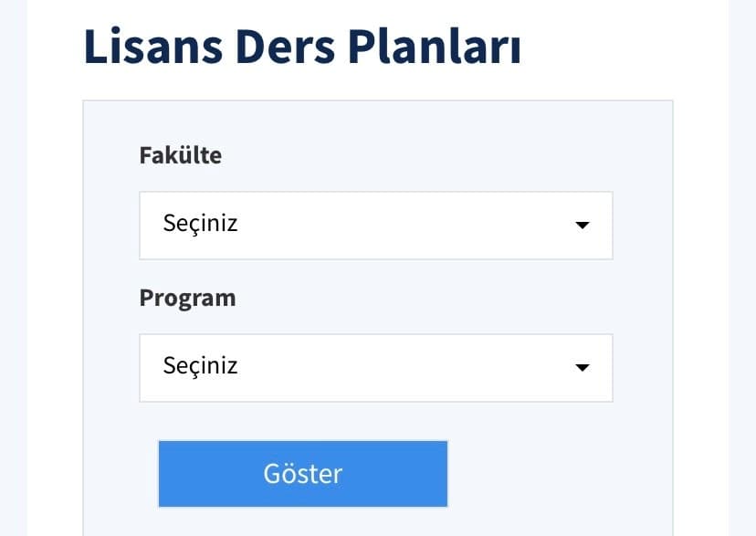The width and height of the screenshot is (756, 536).
Task: Click the Fakülte field label
Action: pos(180,155)
